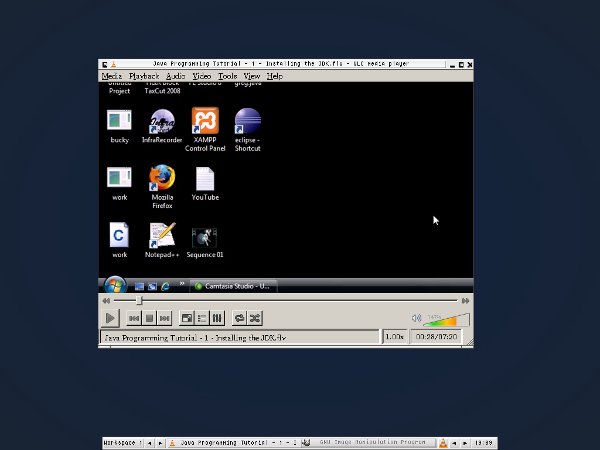The width and height of the screenshot is (600, 450).
Task: Click the VLC cone system tray icon
Action: coord(443,443)
